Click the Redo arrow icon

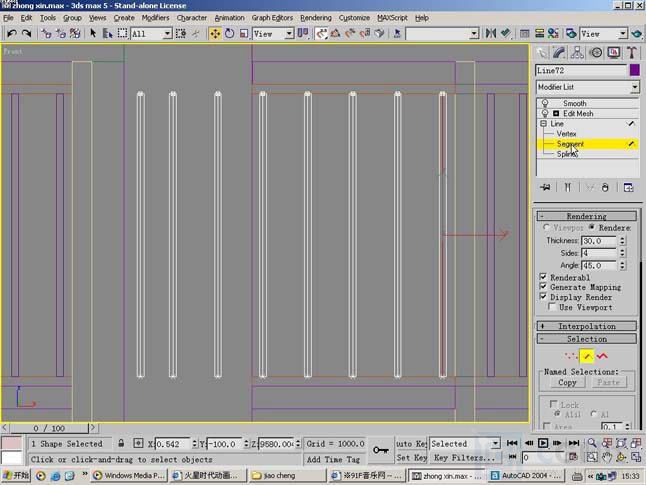coord(26,33)
